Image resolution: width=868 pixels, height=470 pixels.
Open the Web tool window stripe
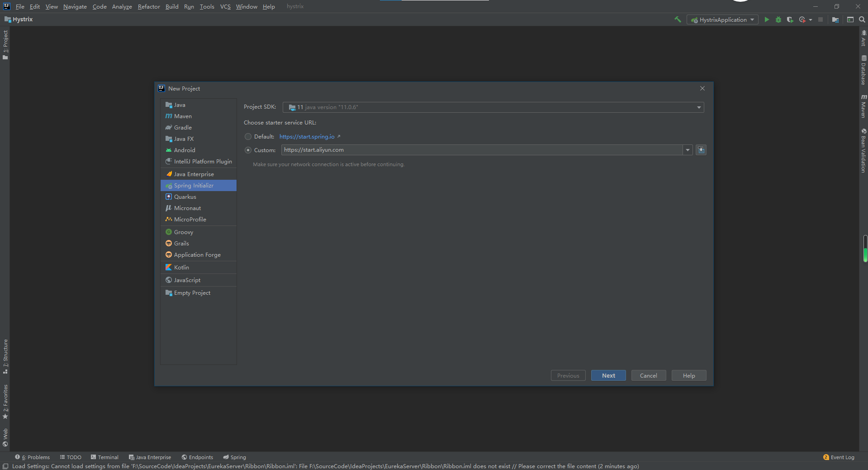(x=5, y=437)
